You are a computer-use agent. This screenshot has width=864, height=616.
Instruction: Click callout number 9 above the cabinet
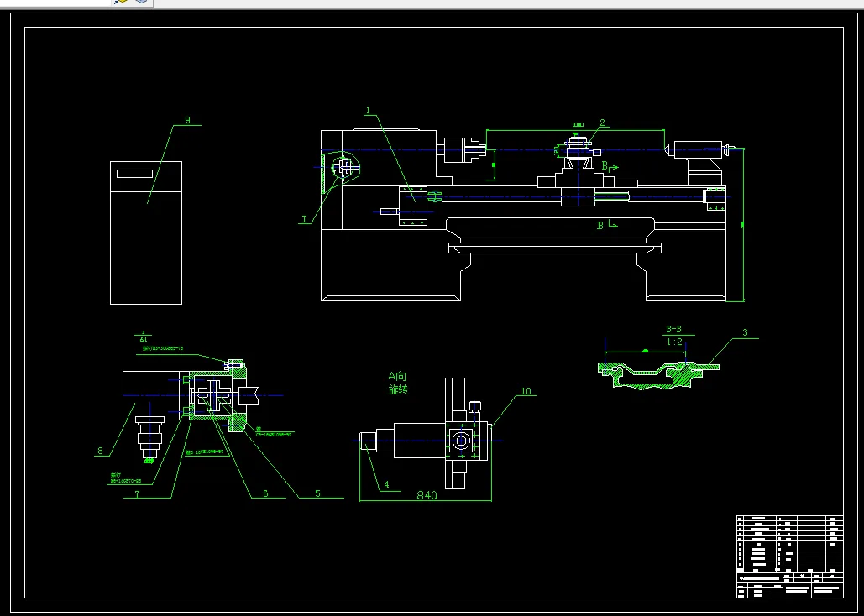(187, 120)
